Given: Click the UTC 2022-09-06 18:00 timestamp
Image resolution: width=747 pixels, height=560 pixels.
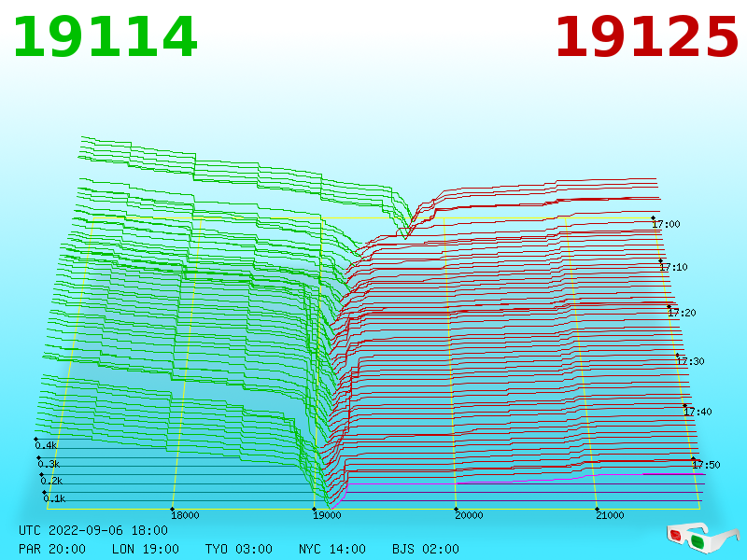Looking at the screenshot, I should [93, 530].
